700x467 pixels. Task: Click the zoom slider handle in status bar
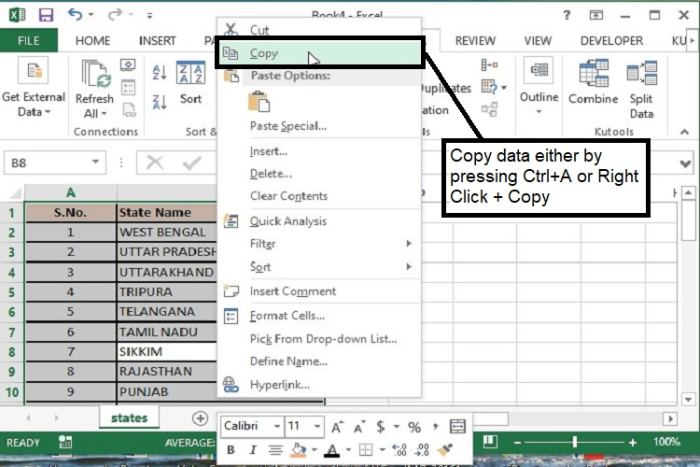pyautogui.click(x=575, y=442)
